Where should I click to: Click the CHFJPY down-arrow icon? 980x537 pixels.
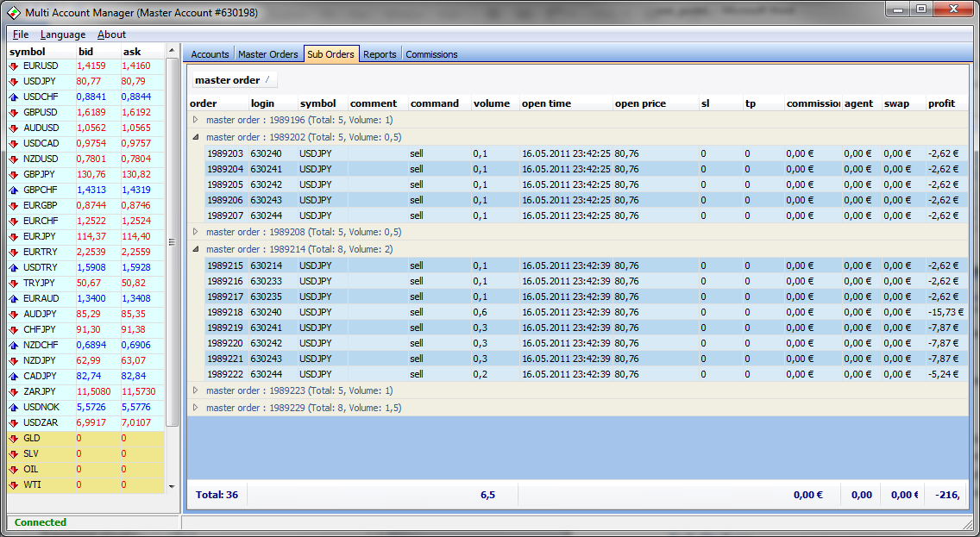[x=14, y=329]
